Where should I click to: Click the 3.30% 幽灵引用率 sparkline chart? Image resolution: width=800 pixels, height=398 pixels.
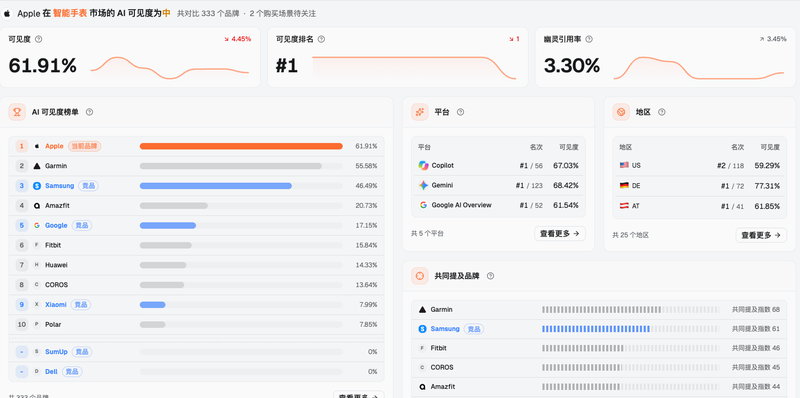(x=698, y=68)
